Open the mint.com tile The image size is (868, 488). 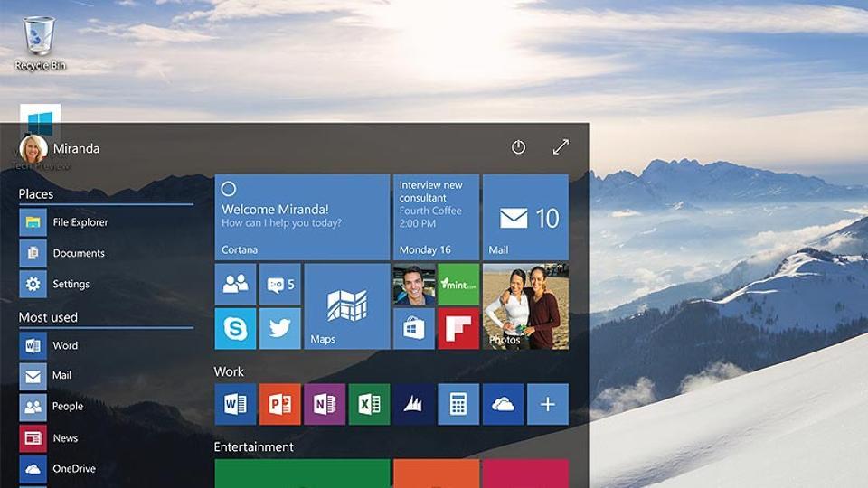(458, 284)
